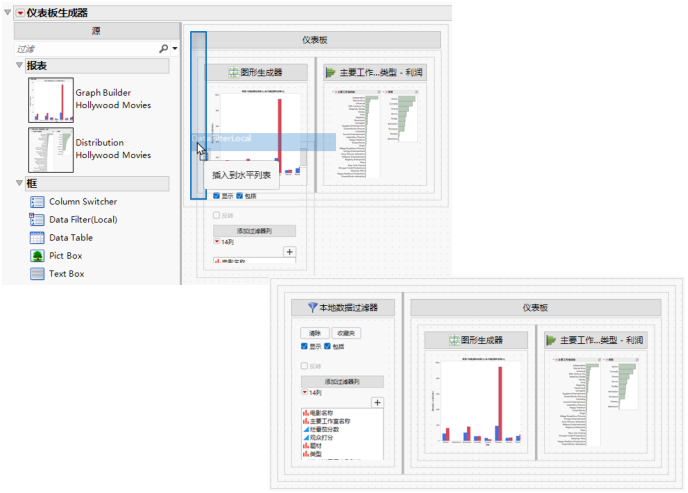Viewport: 688px width, 493px height.
Task: Click the blue triangle icon beside 观众打分
Action: coord(306,437)
